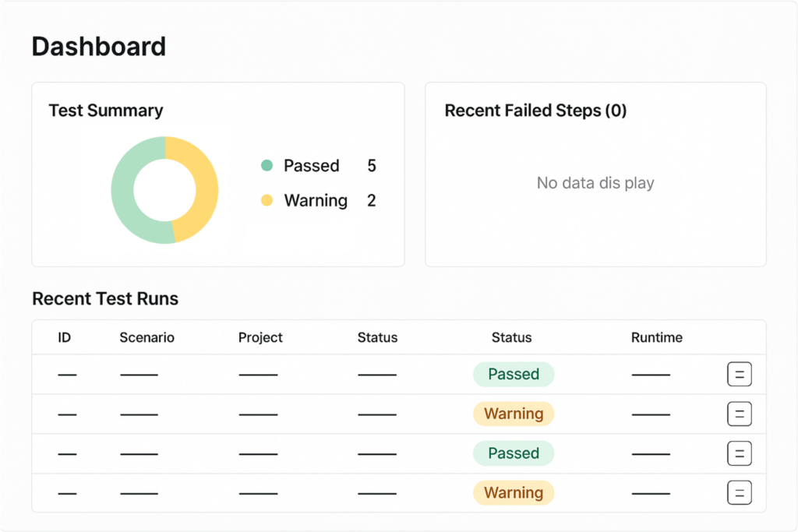Sort the table by the ID column header
This screenshot has width=798, height=532.
click(x=64, y=338)
